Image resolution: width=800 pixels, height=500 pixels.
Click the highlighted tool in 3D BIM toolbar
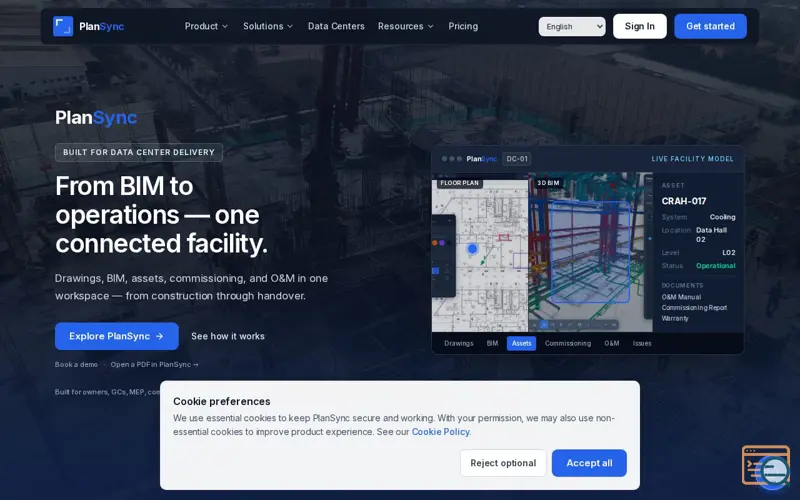coord(544,324)
